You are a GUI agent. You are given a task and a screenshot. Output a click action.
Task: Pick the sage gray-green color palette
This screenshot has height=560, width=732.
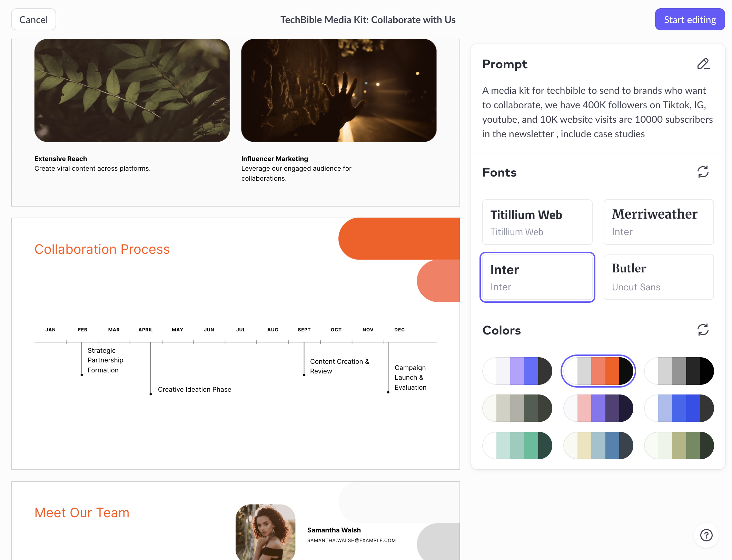click(517, 408)
